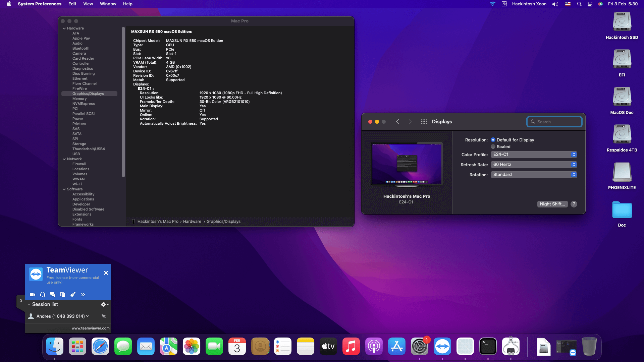The height and width of the screenshot is (362, 644).
Task: Expand more TeamViewer tools double-chevron
Action: pyautogui.click(x=83, y=295)
